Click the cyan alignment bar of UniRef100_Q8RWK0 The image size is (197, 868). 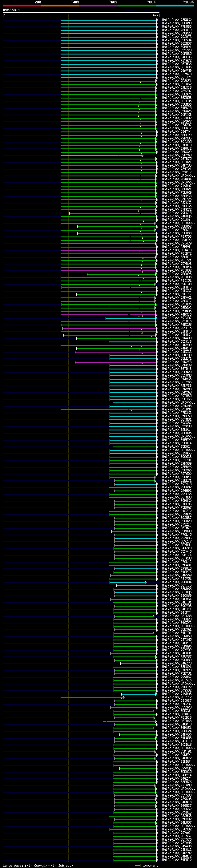[x=109, y=20]
